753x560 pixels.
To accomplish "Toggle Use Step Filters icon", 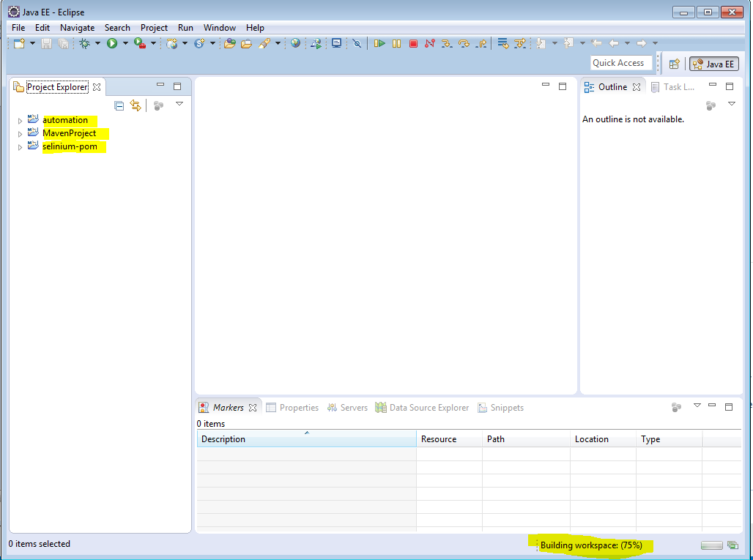I will (x=519, y=44).
